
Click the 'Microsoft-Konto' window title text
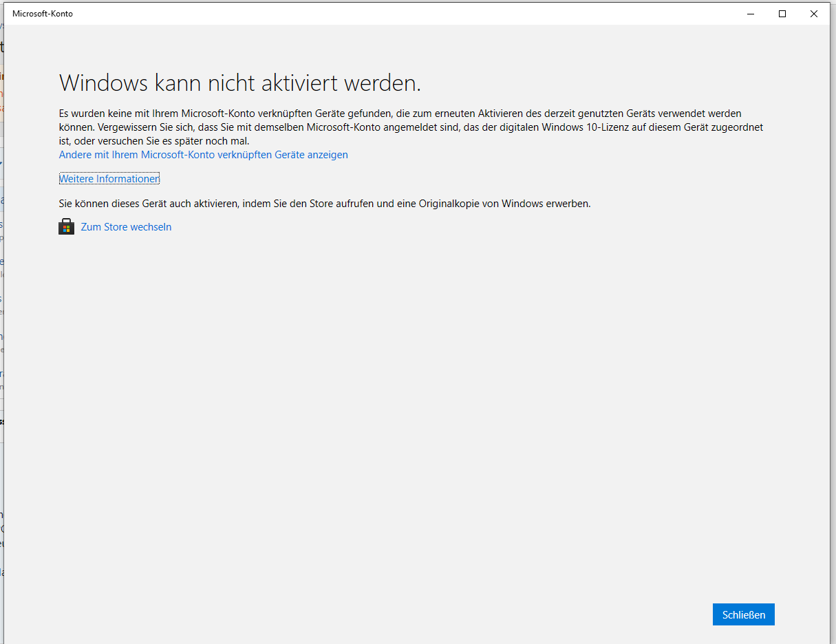43,14
